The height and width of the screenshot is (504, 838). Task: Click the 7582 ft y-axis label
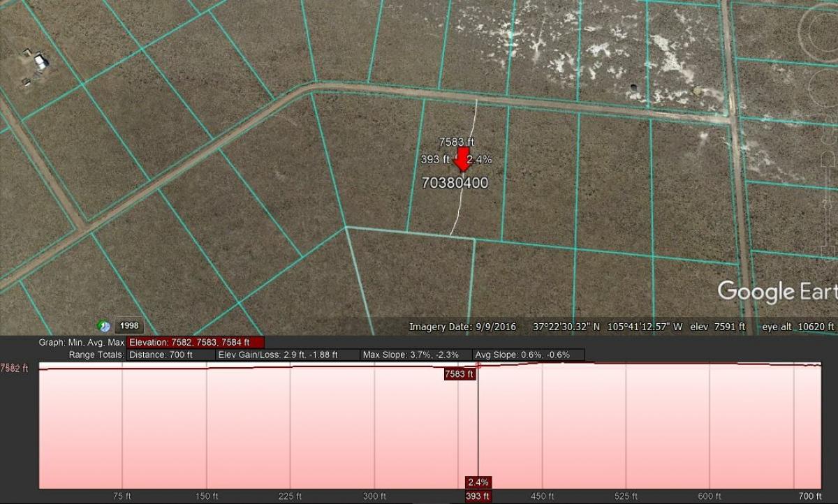[14, 368]
